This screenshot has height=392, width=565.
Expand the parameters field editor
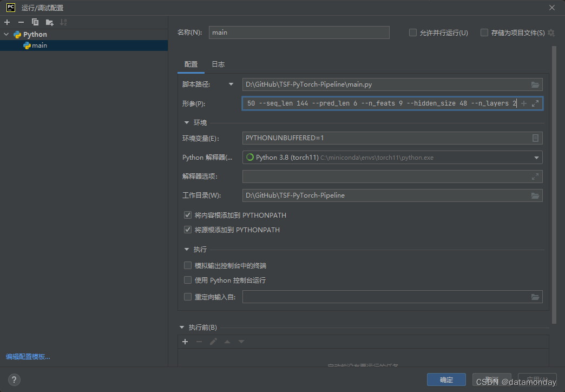tap(535, 103)
